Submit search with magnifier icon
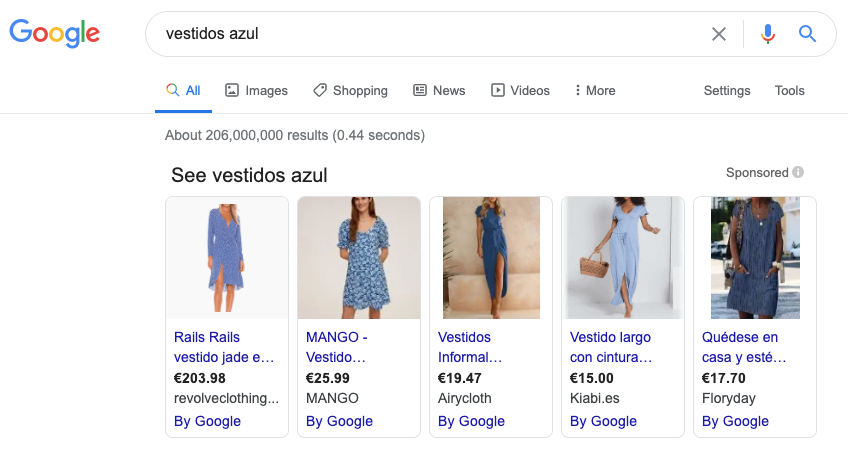 (x=807, y=34)
